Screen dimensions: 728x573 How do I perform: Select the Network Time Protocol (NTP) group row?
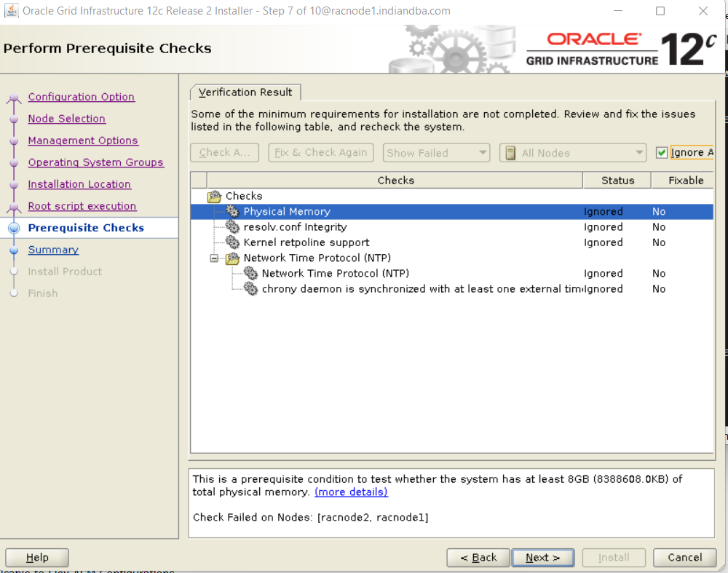click(452, 258)
